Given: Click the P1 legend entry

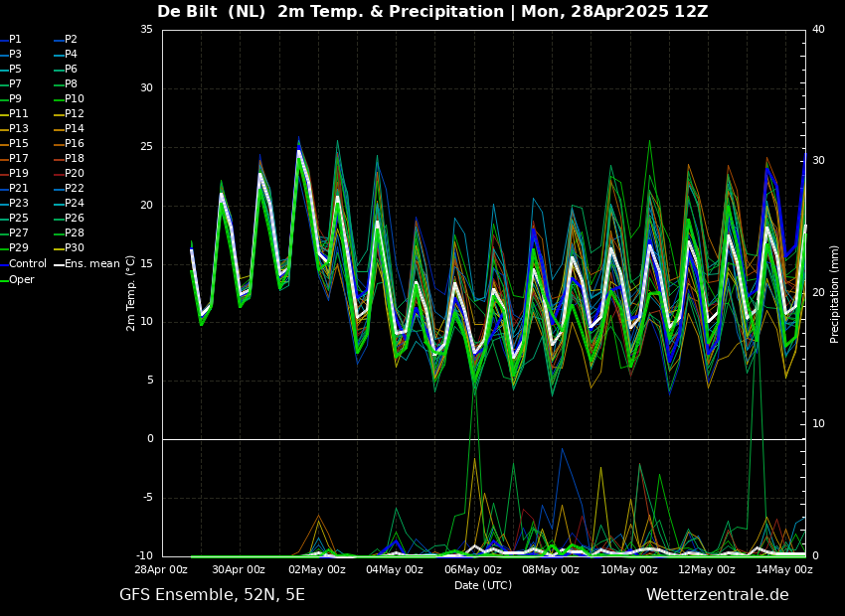Looking at the screenshot, I should pos(15,40).
